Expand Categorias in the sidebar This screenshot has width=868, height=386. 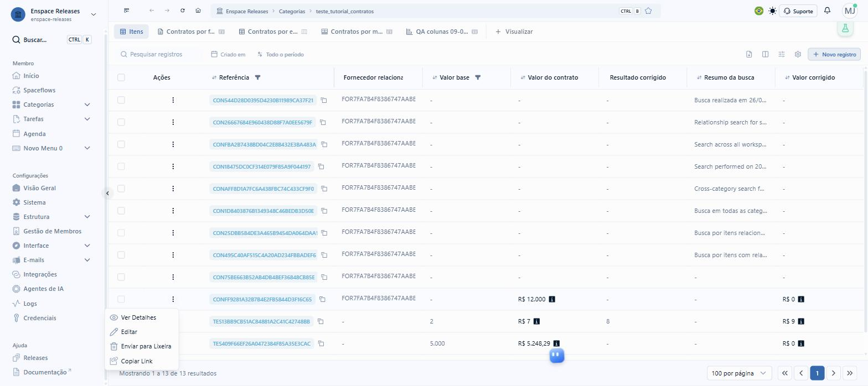[87, 105]
